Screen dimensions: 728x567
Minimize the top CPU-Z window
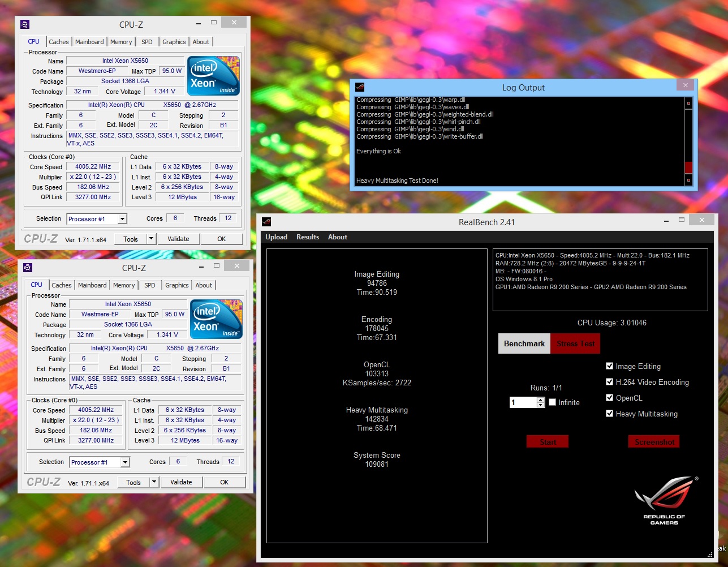tap(199, 23)
